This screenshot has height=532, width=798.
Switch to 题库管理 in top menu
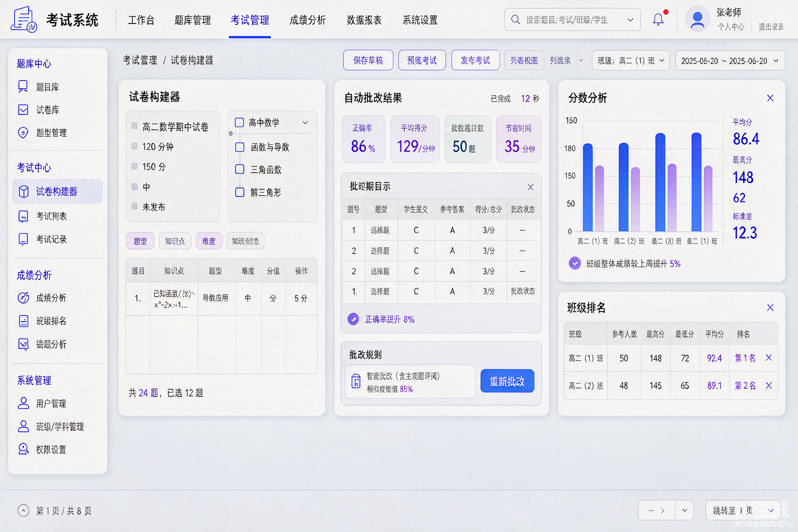[193, 20]
